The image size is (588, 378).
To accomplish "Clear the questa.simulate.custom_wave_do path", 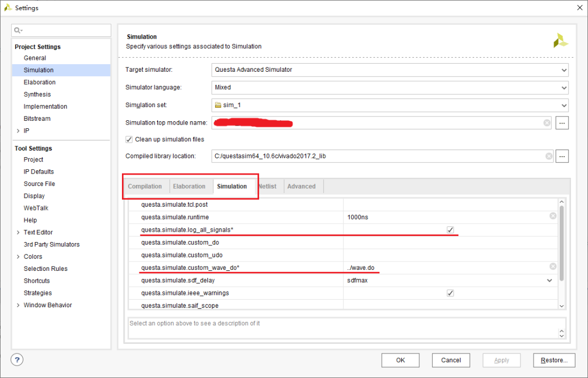I will (553, 267).
